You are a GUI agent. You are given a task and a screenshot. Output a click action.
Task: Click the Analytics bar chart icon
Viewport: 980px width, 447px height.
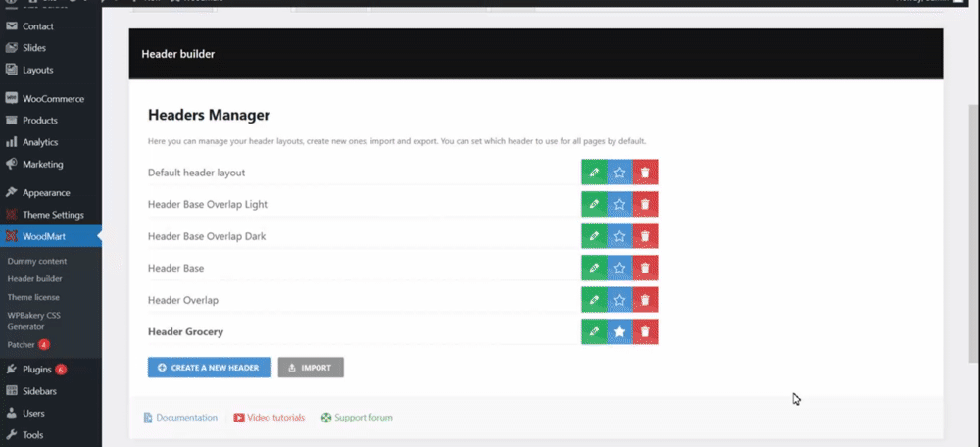[11, 142]
